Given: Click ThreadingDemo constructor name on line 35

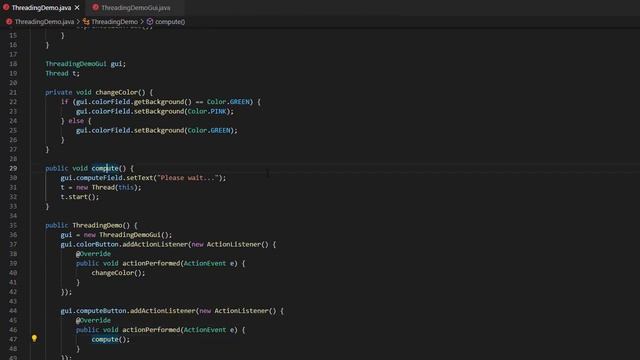Looking at the screenshot, I should coord(97,225).
